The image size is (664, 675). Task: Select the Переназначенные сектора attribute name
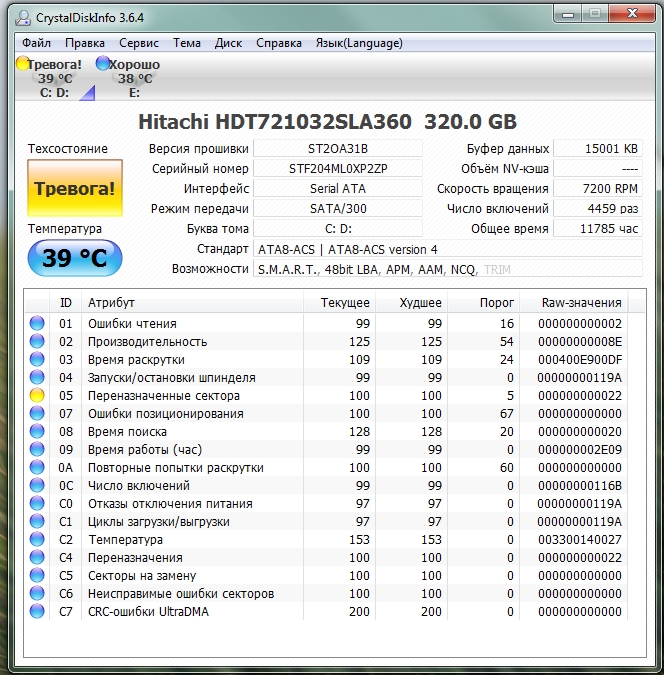point(164,396)
